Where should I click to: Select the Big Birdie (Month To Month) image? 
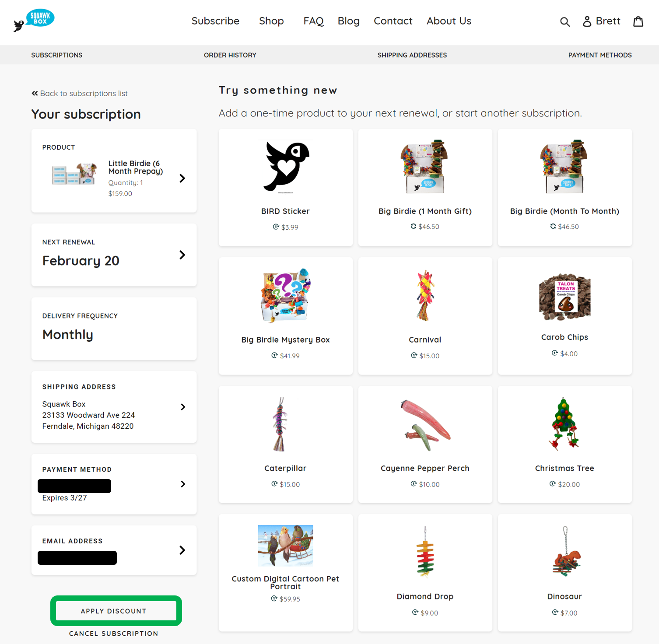point(564,166)
